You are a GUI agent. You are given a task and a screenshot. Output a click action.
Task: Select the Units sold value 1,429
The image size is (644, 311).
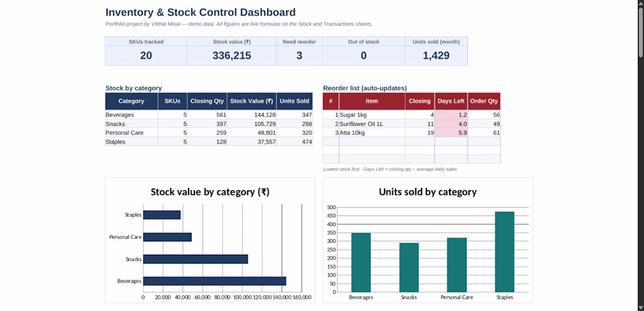pos(436,56)
